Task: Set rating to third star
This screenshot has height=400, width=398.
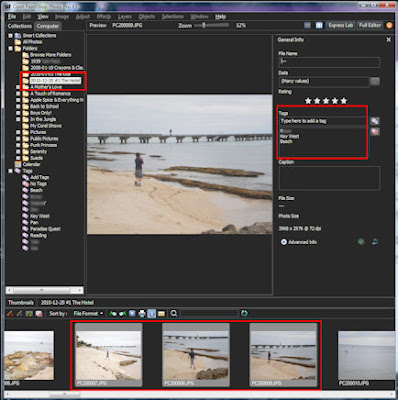Action: (326, 100)
